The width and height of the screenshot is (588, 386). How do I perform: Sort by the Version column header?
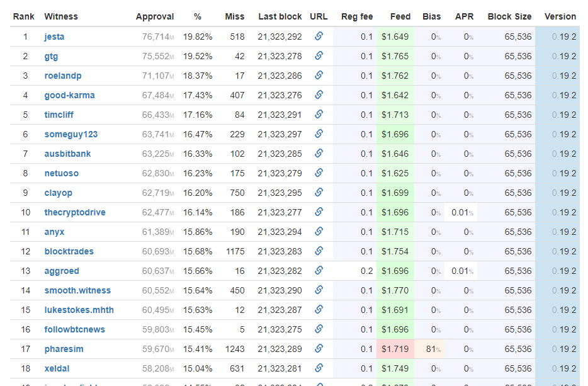(x=560, y=16)
